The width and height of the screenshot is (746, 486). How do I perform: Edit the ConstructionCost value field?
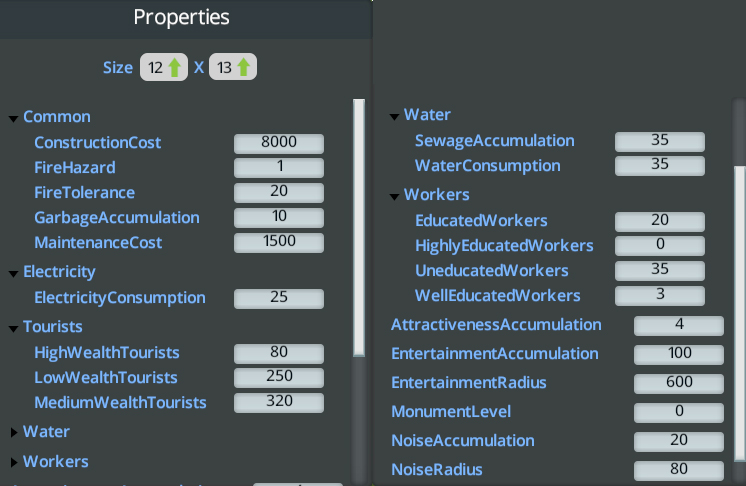coord(279,143)
